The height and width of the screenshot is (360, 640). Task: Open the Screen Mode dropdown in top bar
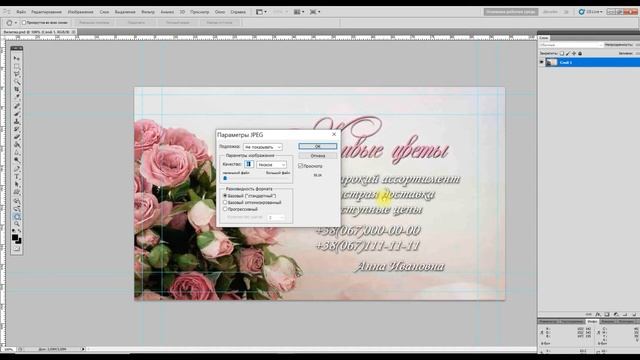click(315, 12)
